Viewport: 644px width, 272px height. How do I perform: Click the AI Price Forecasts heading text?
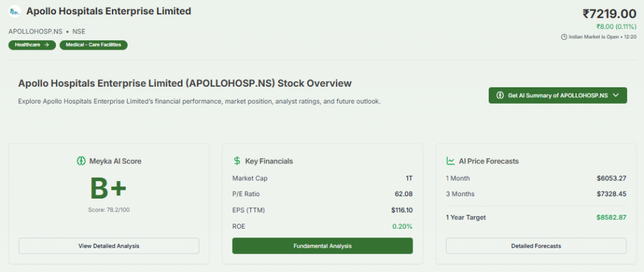click(x=489, y=161)
